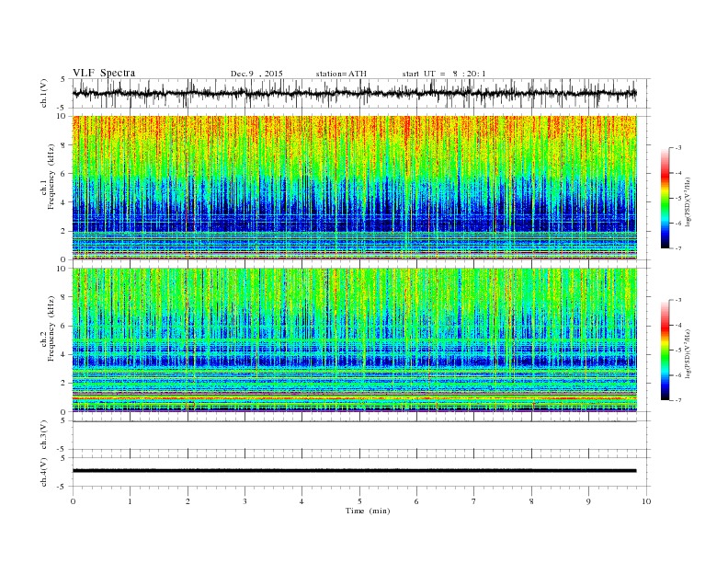This screenshot has width=728, height=563.
Task: Click the ch.1 voltage waveform trace panel
Action: 361,93
